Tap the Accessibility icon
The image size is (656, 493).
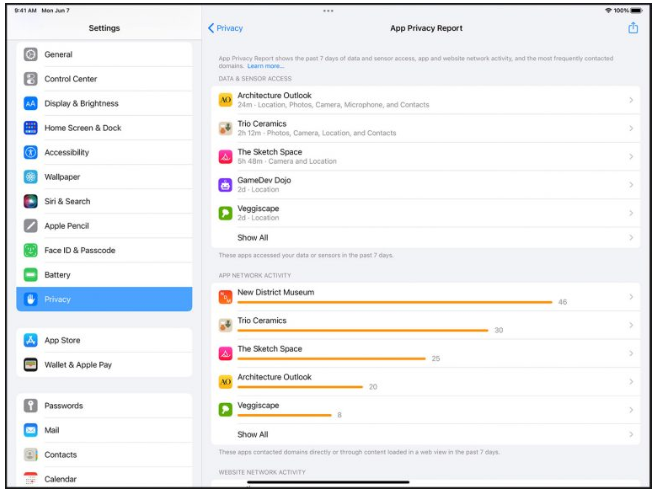tap(31, 152)
